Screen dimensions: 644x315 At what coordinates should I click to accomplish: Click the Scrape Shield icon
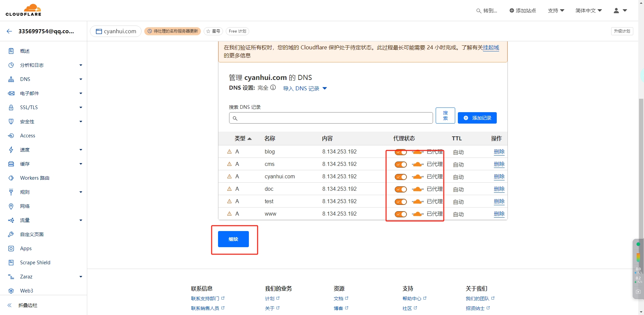(11, 263)
